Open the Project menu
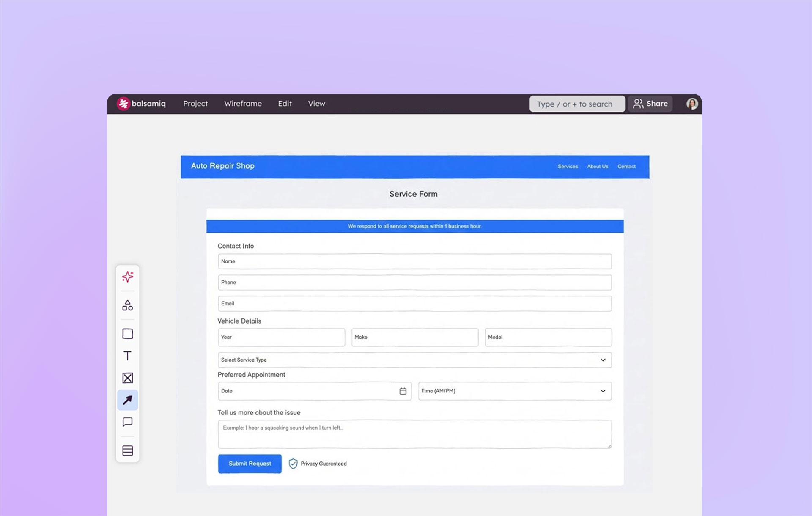 (195, 104)
